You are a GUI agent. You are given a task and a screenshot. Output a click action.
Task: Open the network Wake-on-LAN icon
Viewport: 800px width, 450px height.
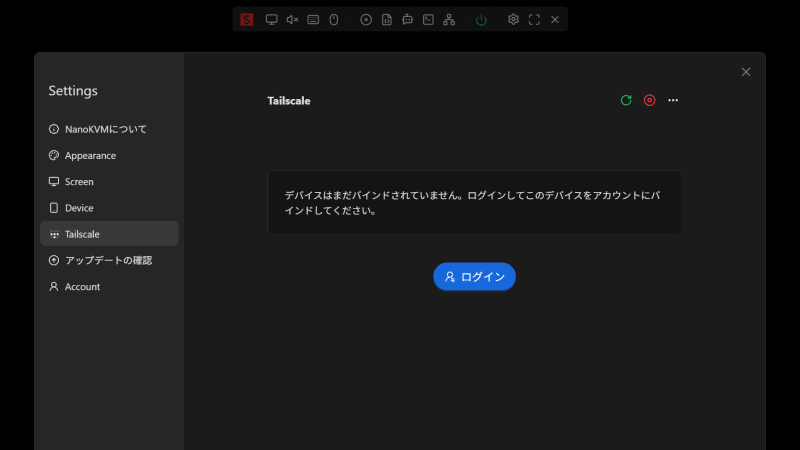(449, 19)
